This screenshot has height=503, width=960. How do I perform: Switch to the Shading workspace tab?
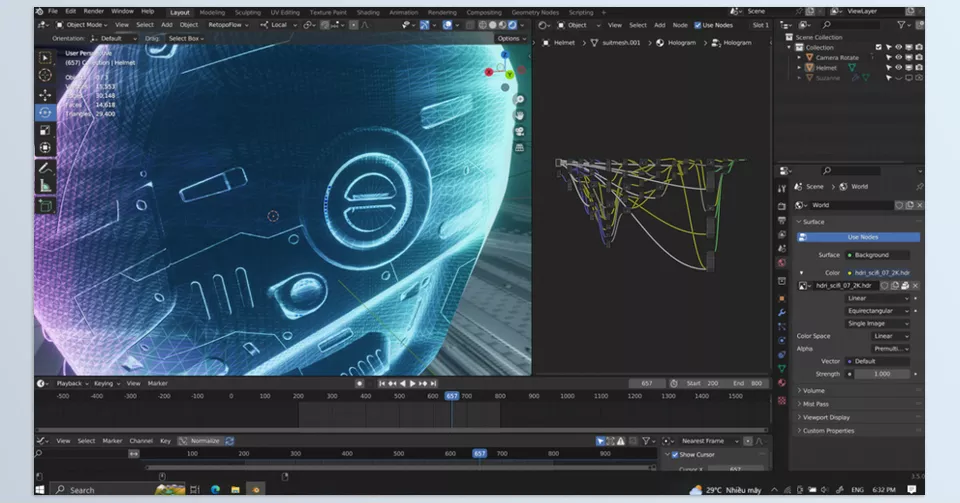368,12
